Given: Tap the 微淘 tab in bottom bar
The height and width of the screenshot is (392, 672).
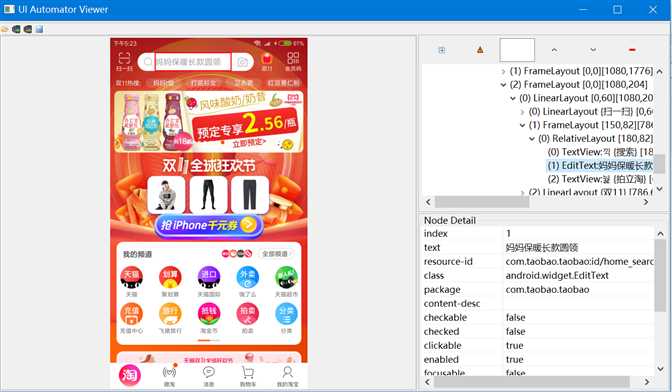Looking at the screenshot, I should tap(169, 376).
